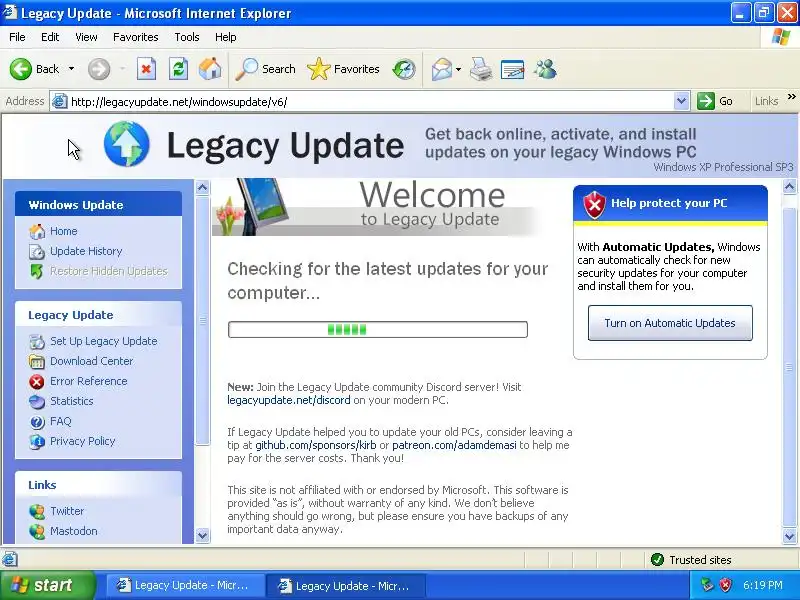Image resolution: width=800 pixels, height=600 pixels.
Task: Click the sidebar scrollbar down arrow
Action: (203, 536)
